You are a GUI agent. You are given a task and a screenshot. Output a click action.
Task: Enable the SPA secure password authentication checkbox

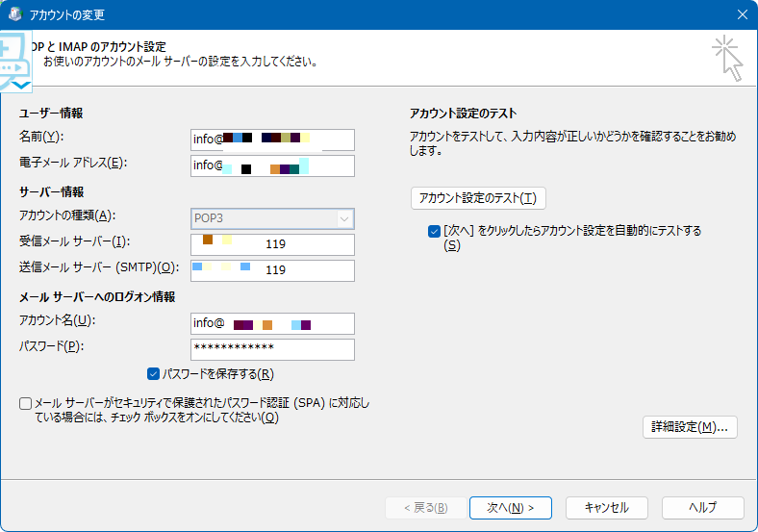pyautogui.click(x=25, y=403)
